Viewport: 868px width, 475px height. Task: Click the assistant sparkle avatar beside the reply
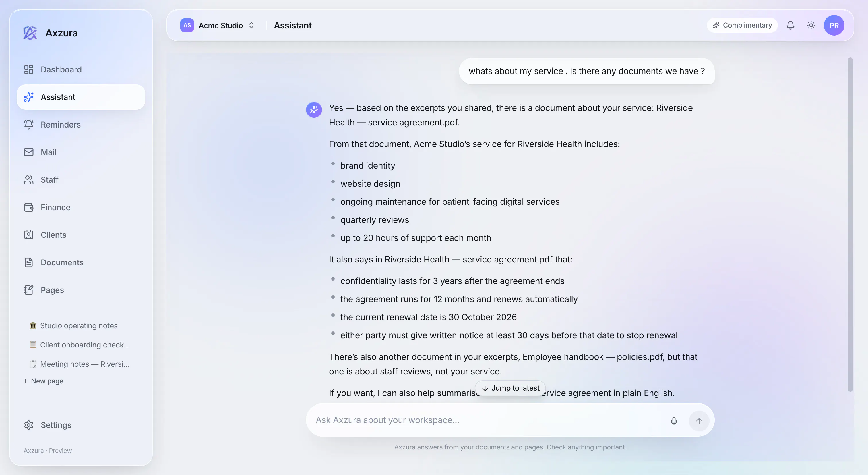[x=314, y=110]
